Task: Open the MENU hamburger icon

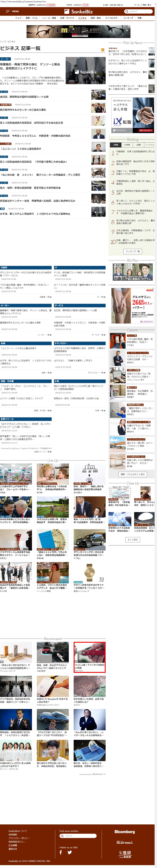Action: click(8, 11)
